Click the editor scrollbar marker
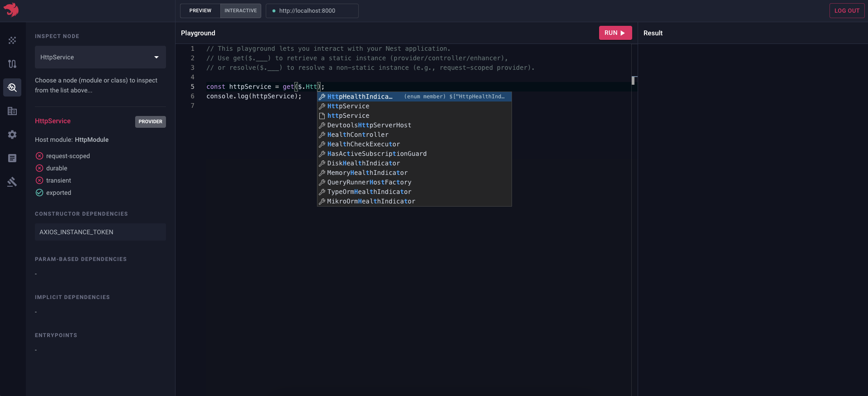The width and height of the screenshot is (868, 396). tap(634, 81)
